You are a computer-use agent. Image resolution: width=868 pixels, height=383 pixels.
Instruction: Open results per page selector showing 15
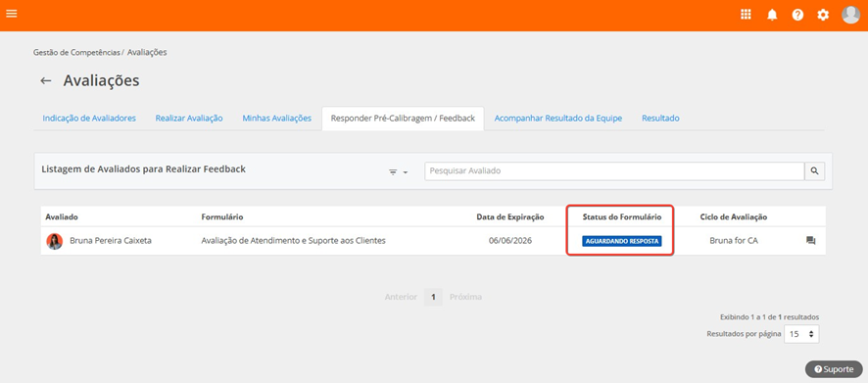801,334
